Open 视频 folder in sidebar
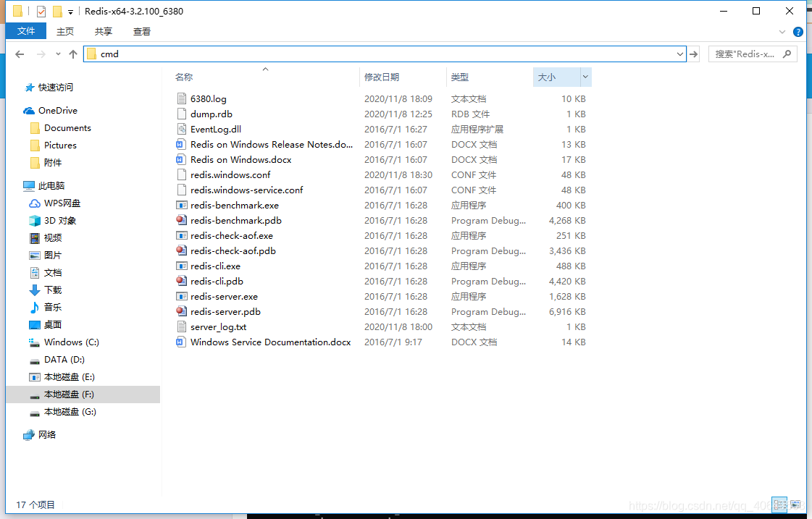This screenshot has height=519, width=812. pos(53,237)
